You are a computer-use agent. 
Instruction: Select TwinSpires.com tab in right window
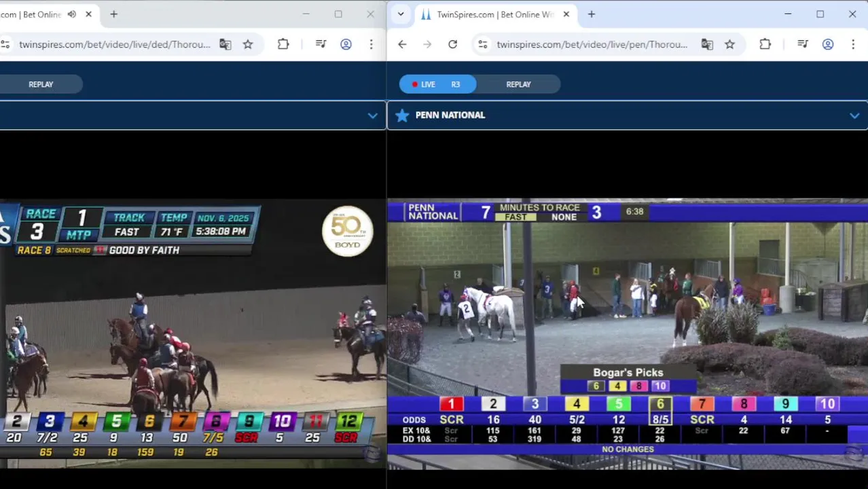click(x=494, y=14)
